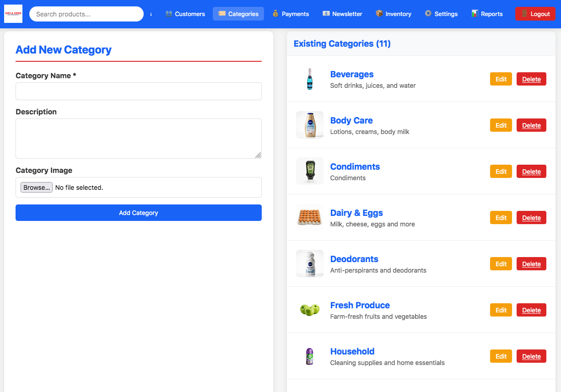
Task: Open the Beverages bottle thumbnail
Action: tap(310, 79)
